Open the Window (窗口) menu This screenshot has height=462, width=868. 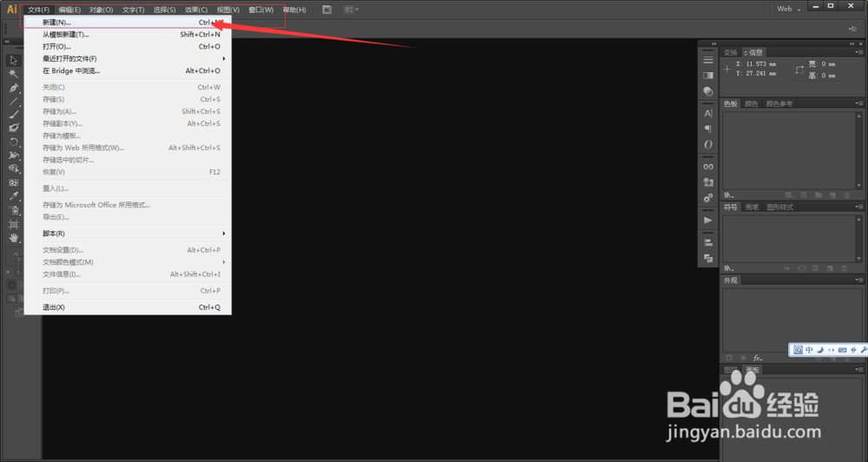pyautogui.click(x=260, y=10)
